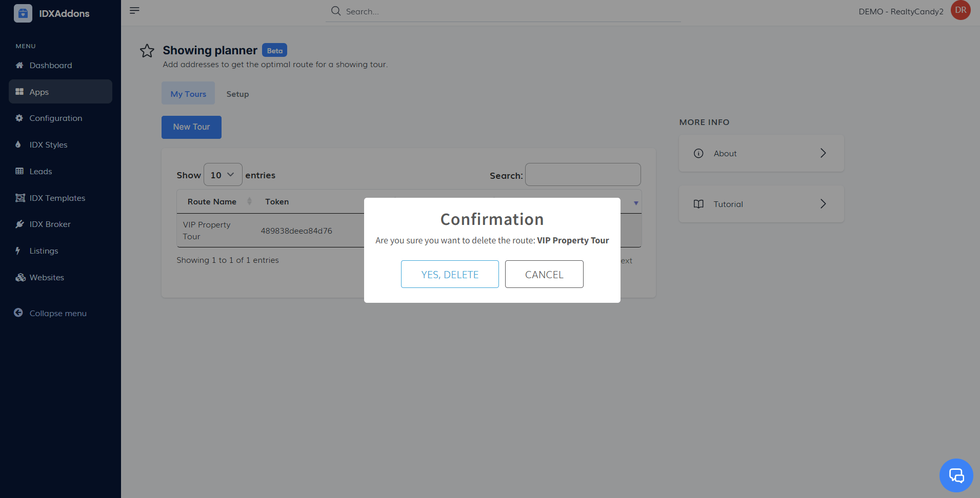Click the magnifier search icon in the header
Screen dimensions: 980x498
tap(336, 11)
